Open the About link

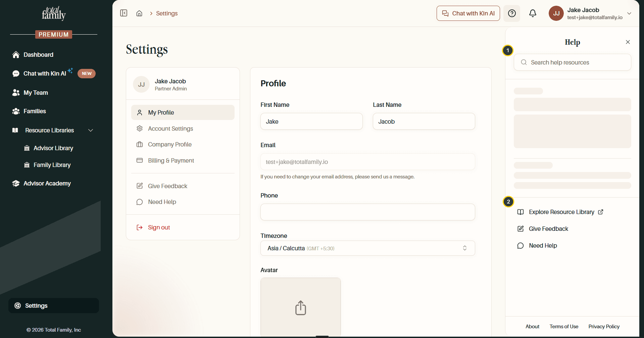[532, 327]
